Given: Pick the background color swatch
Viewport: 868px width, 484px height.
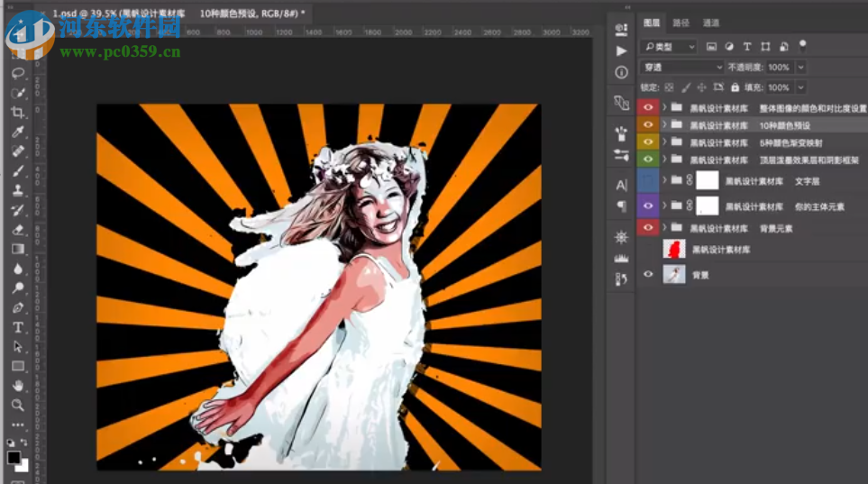Looking at the screenshot, I should click(x=23, y=466).
